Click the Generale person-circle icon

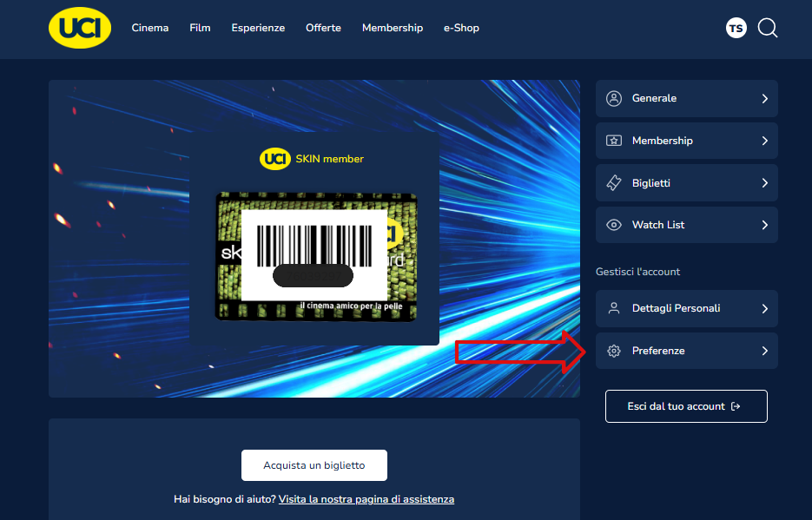(x=614, y=98)
